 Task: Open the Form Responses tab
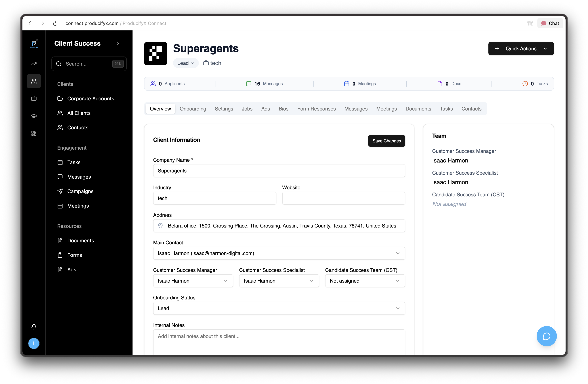(x=316, y=108)
